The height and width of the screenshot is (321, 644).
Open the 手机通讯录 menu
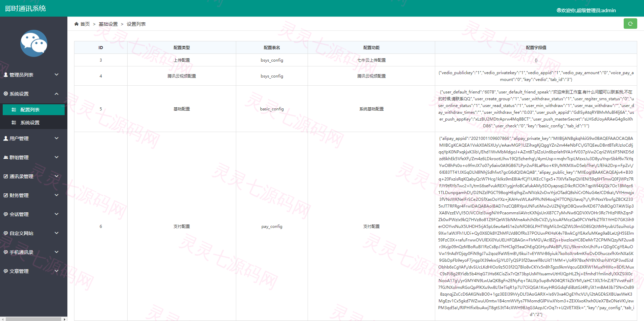[34, 252]
